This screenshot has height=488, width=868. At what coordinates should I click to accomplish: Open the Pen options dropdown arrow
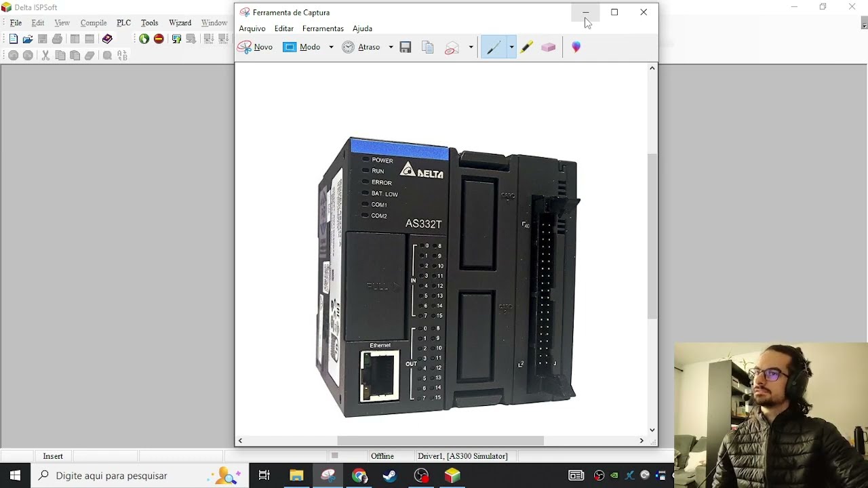[x=511, y=47]
